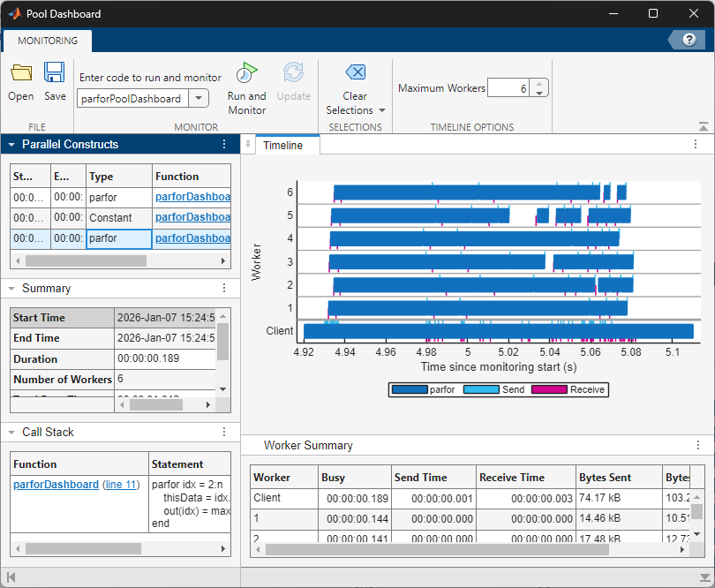Collapse the Parallel Constructs panel

coord(11,145)
